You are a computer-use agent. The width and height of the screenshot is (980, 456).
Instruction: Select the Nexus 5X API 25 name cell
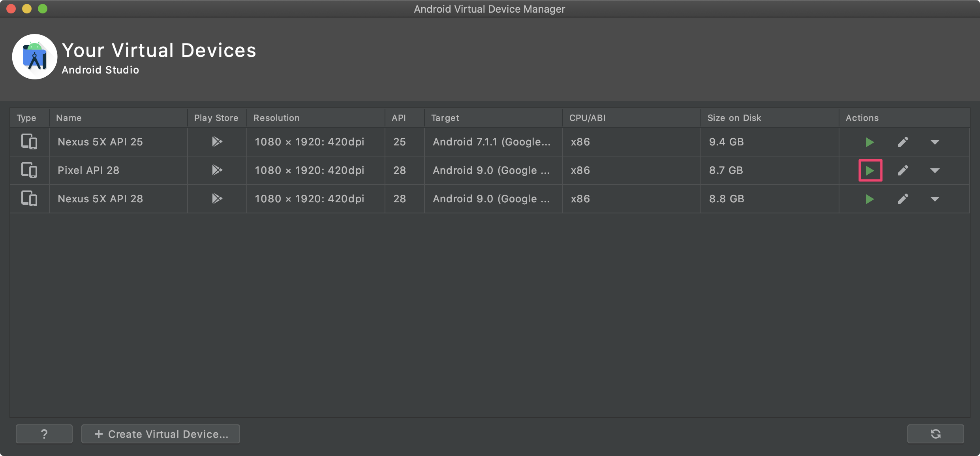tap(118, 142)
